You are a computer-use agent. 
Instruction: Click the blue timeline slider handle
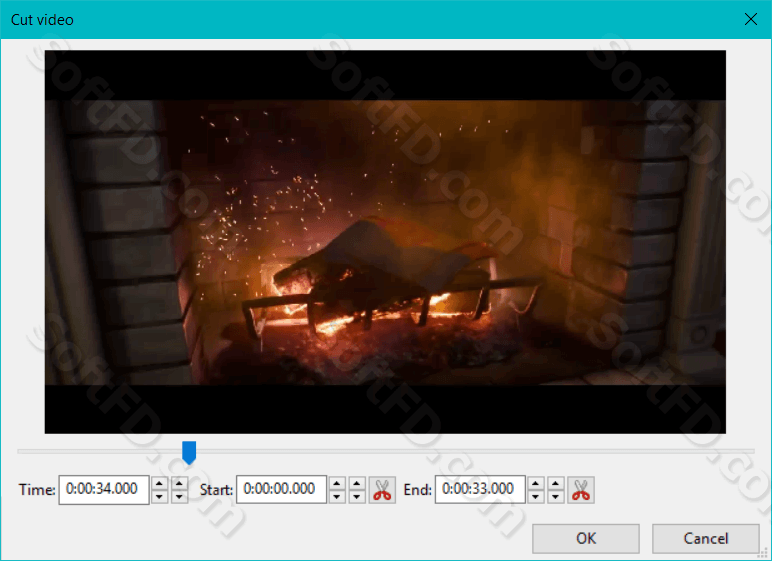click(189, 453)
